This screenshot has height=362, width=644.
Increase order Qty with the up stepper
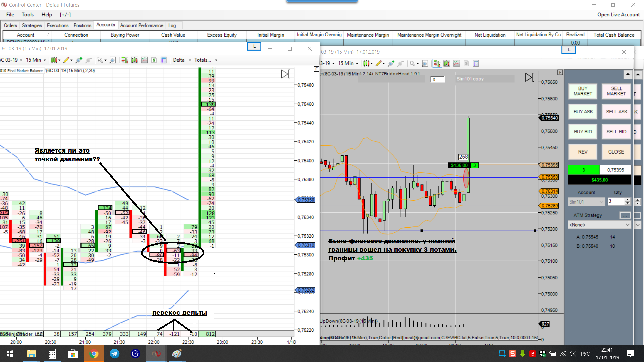(627, 200)
